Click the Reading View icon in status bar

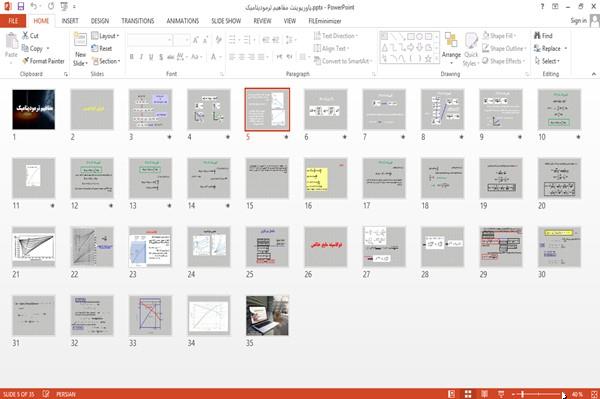(484, 394)
